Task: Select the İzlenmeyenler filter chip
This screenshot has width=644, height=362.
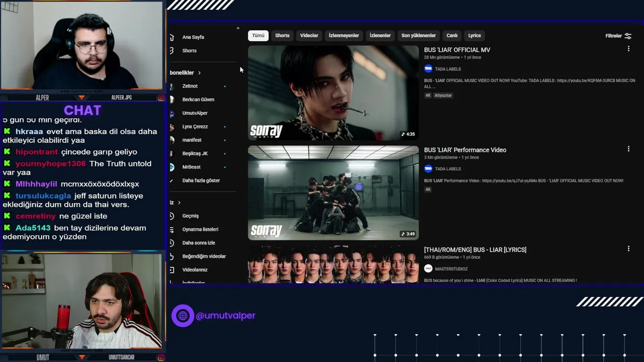Action: (344, 36)
